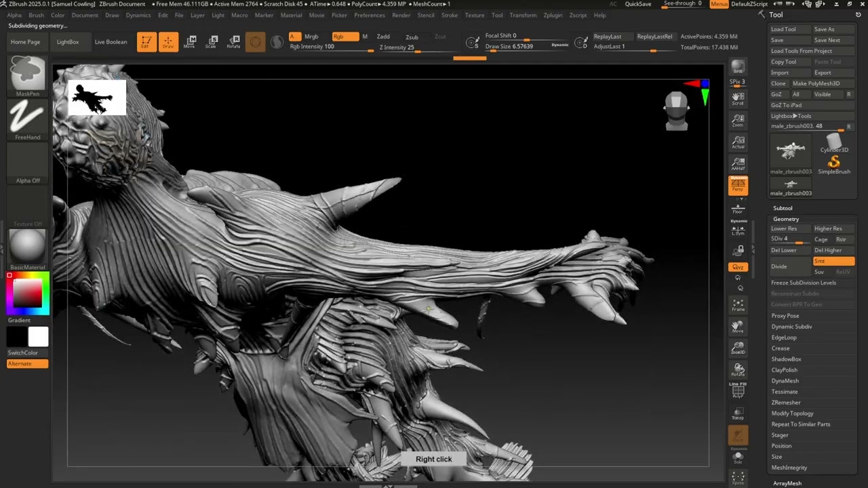Open the FreeHand stroke selector
Screen dimensions: 868x488
click(27, 120)
